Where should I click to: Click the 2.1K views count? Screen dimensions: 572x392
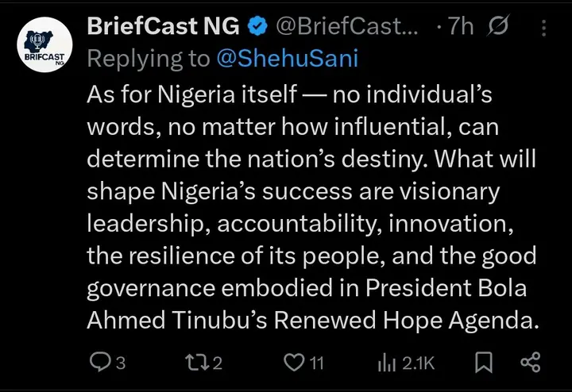pos(418,363)
